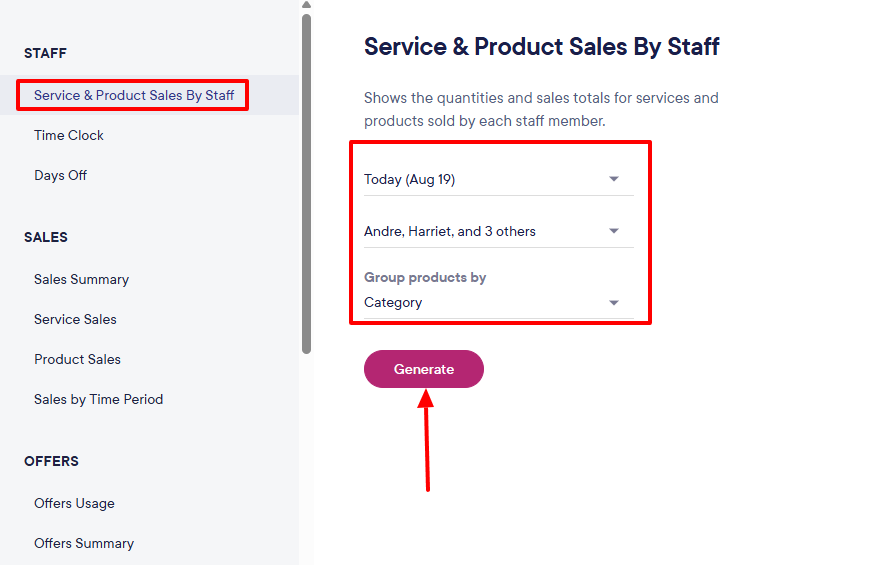Click the sidebar scroll-up arrow
Viewport: 884px width, 565px height.
tap(306, 5)
